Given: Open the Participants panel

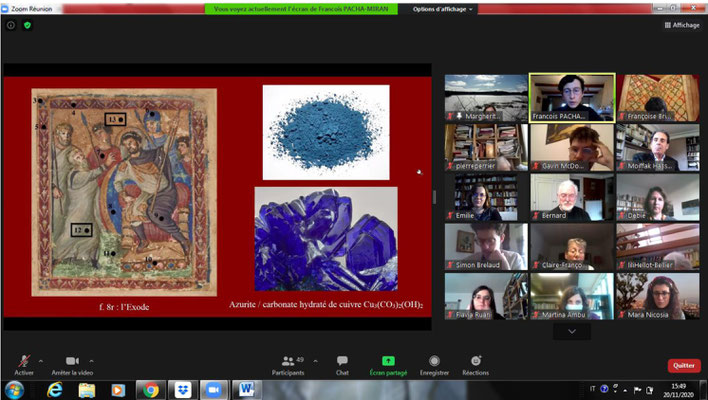Looking at the screenshot, I should point(288,365).
